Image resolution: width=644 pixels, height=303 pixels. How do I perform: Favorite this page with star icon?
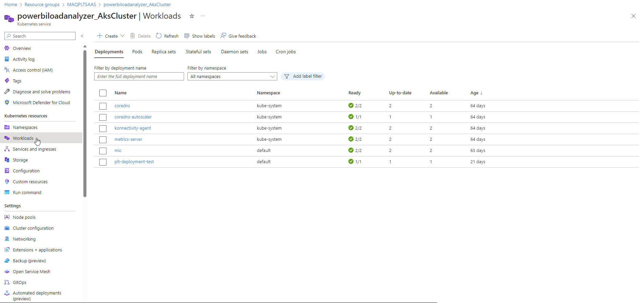click(192, 16)
